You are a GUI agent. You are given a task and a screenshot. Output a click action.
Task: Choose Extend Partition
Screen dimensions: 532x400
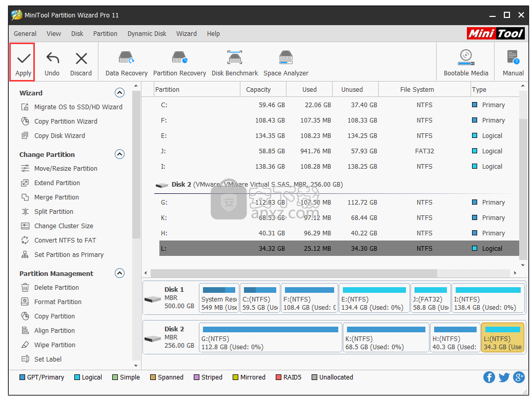tap(51, 183)
